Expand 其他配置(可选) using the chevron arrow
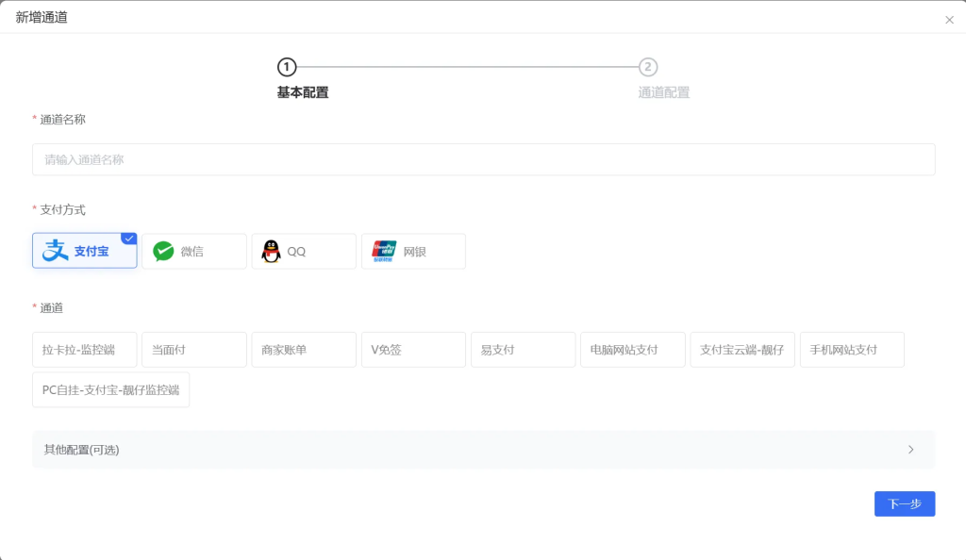966x560 pixels. 910,450
